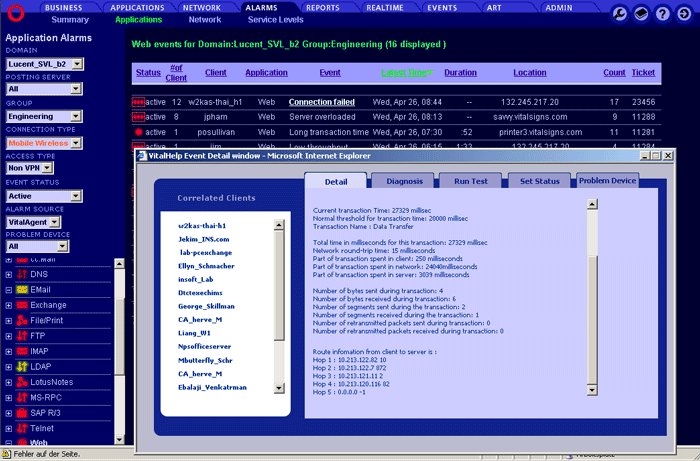
Task: Open the Alarm Source VitalAgent dropdown
Action: pos(33,222)
